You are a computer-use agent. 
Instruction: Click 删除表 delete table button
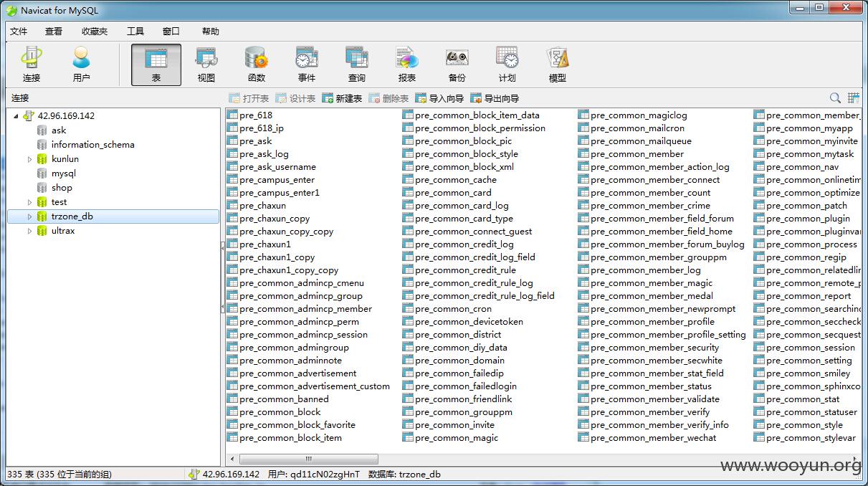388,98
